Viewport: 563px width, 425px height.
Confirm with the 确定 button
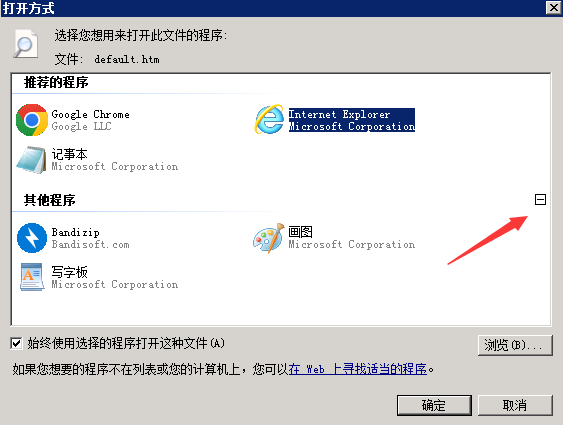pyautogui.click(x=434, y=406)
